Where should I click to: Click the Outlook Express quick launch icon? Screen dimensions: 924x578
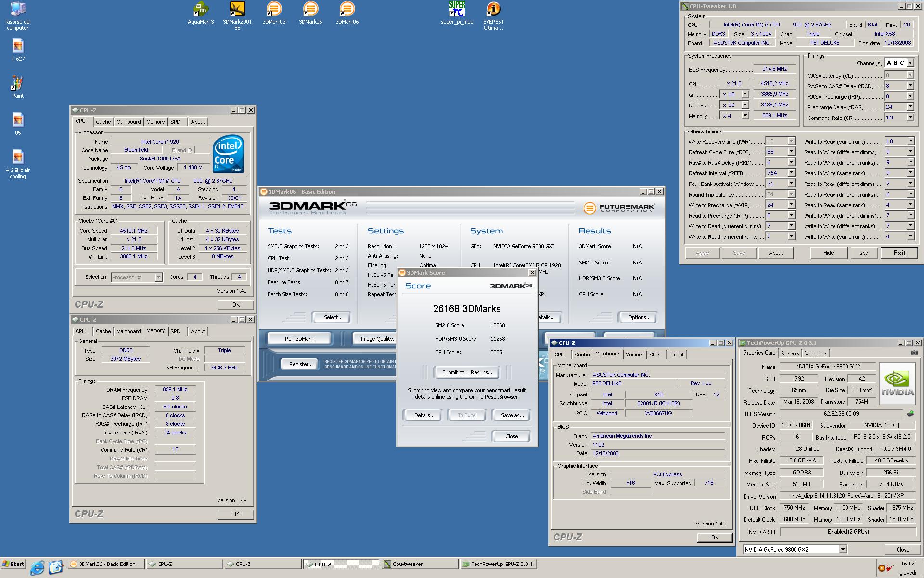click(55, 567)
